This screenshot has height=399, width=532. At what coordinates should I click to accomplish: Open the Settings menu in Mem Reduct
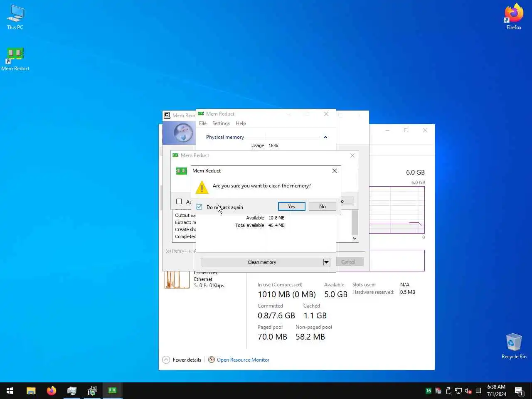point(221,123)
